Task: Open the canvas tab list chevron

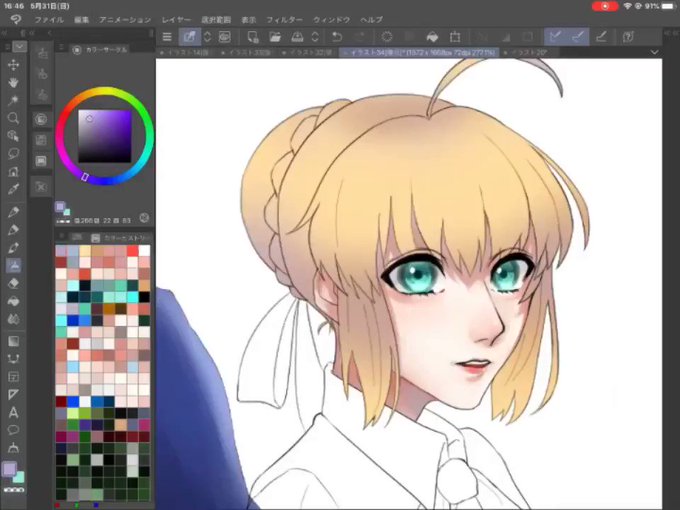Action: tap(654, 52)
